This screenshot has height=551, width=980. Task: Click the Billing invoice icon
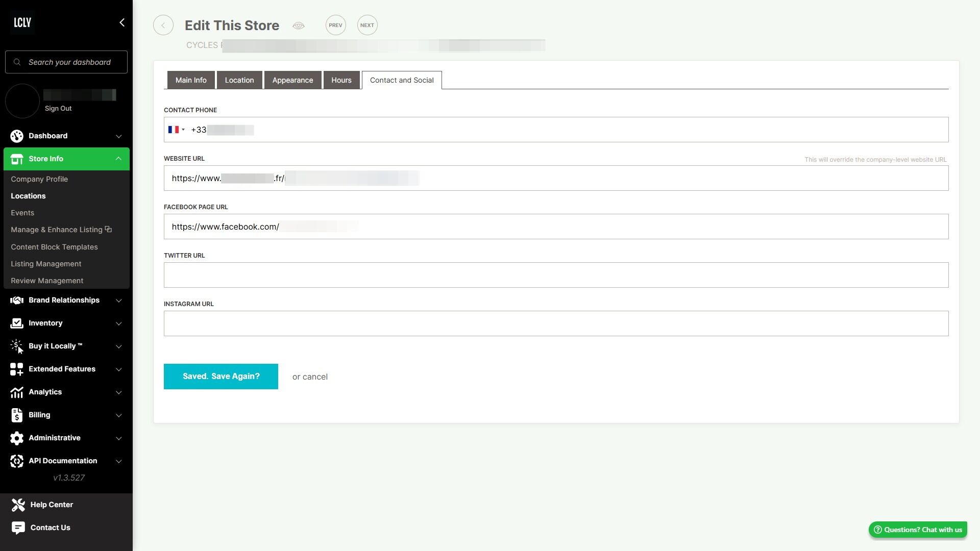[x=17, y=415]
